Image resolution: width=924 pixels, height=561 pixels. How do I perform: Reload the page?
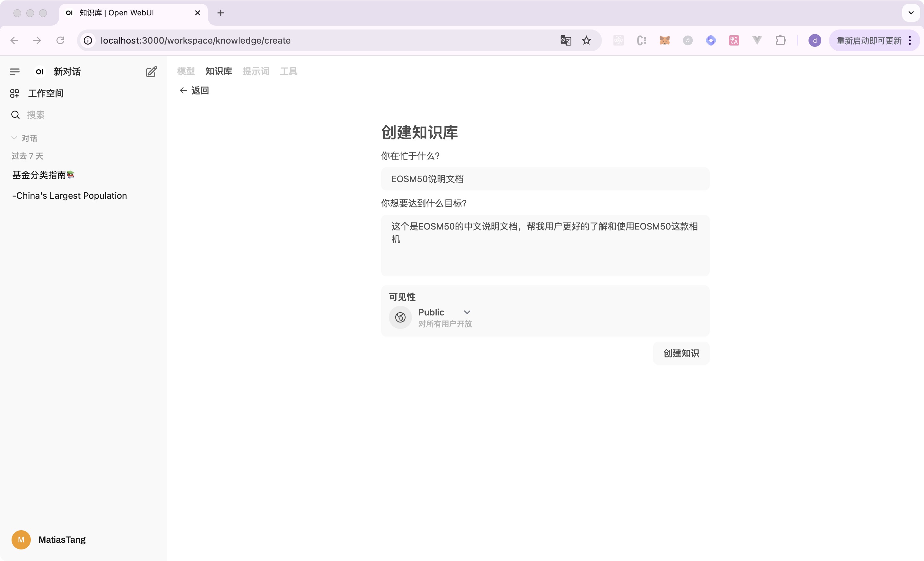click(x=60, y=40)
